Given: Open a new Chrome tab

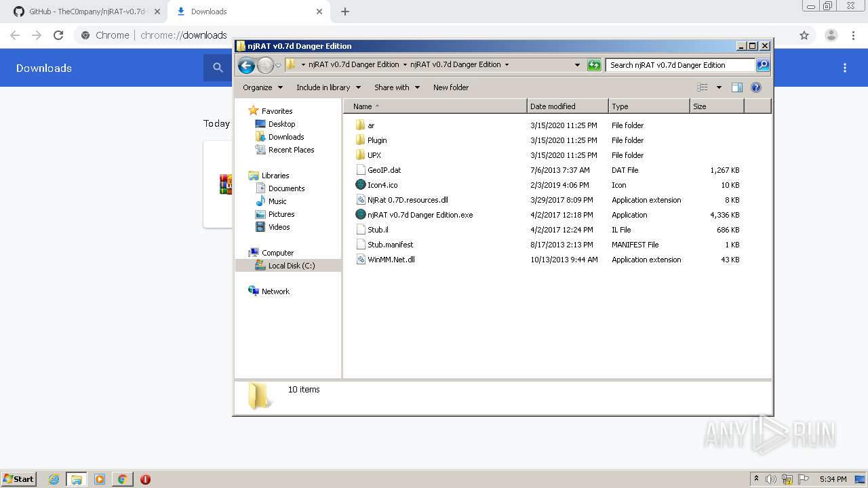Looking at the screenshot, I should pyautogui.click(x=345, y=12).
